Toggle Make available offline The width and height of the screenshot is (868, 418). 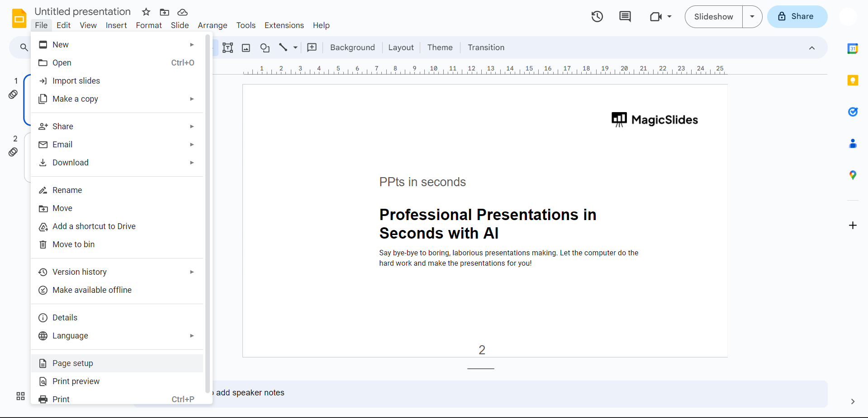[92, 290]
